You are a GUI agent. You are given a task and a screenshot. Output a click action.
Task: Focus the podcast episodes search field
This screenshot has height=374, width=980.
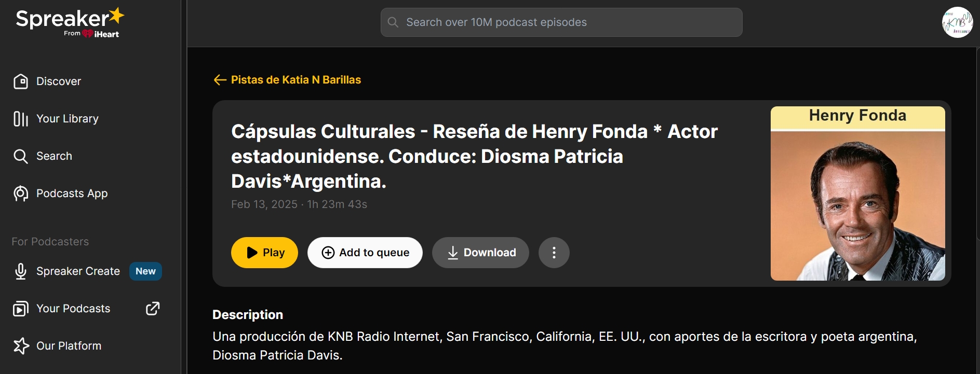tap(561, 22)
